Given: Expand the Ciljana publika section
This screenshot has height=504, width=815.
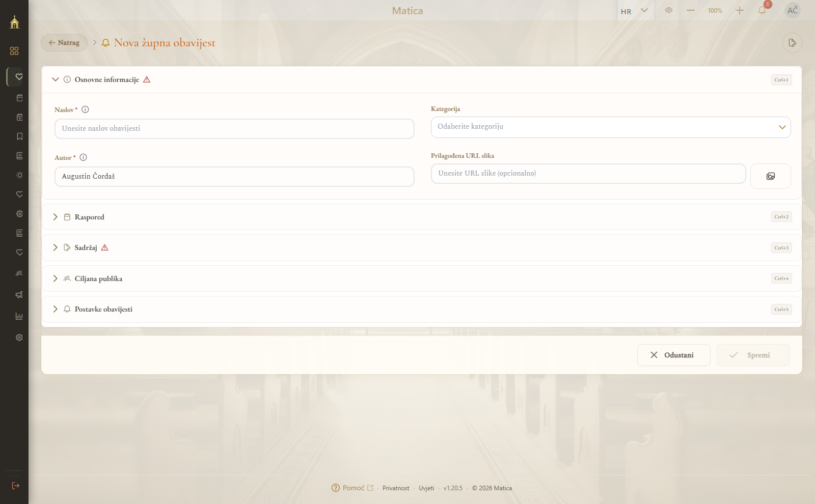Looking at the screenshot, I should coord(422,278).
